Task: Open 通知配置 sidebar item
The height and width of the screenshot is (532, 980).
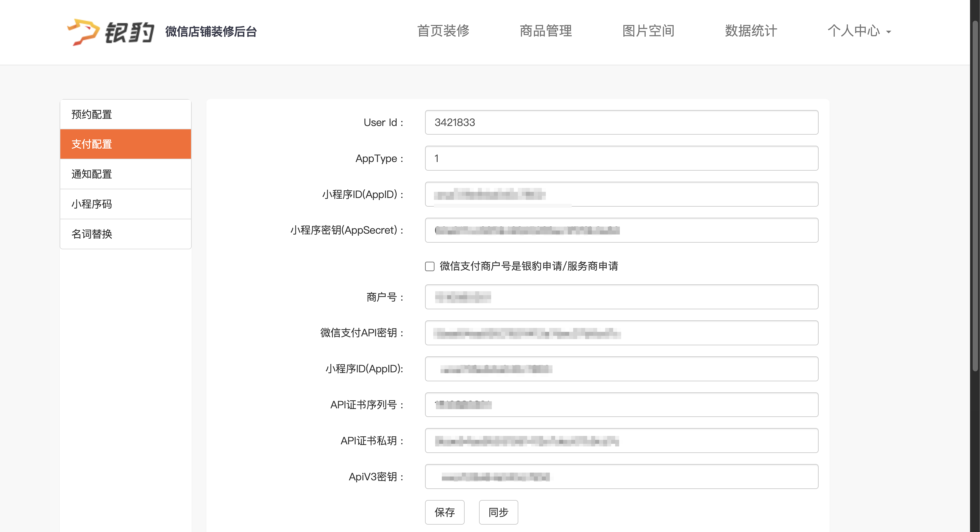Action: click(x=126, y=174)
